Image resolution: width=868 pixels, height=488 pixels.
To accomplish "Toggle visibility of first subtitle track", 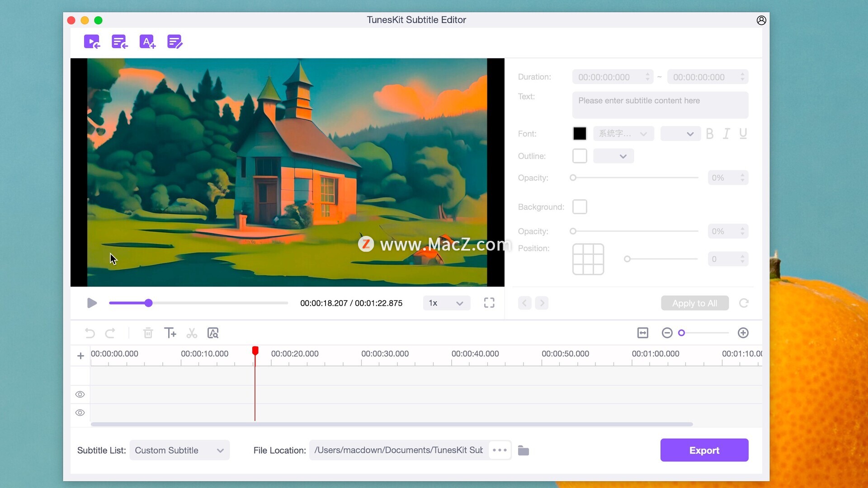I will (x=80, y=394).
